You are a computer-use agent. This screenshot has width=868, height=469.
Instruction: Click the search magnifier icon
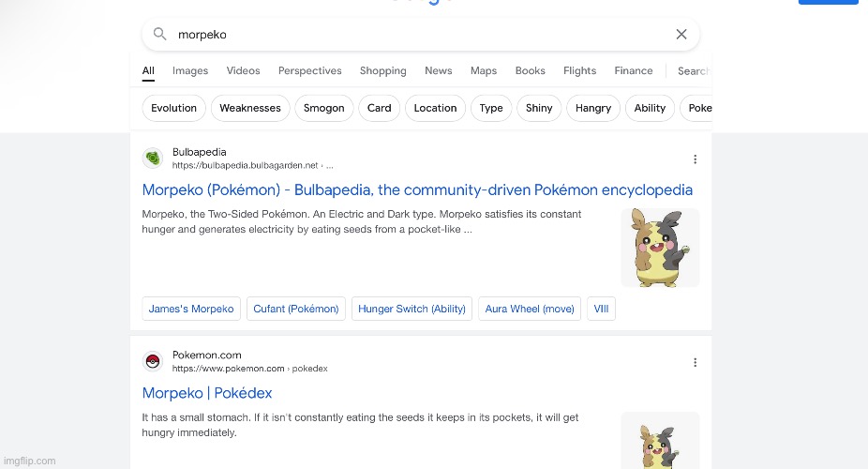(160, 35)
